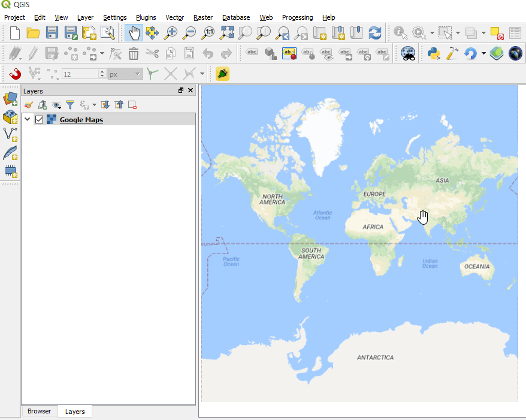Increase the snapping tolerance value spinner

point(101,71)
